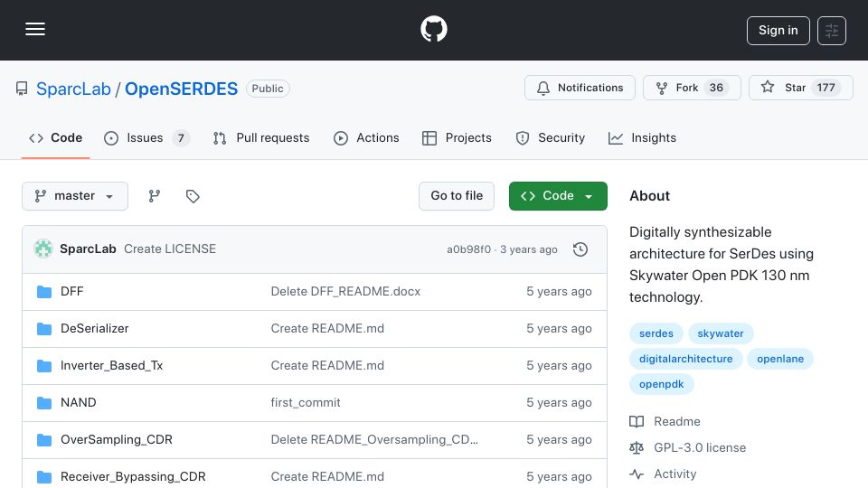Open the Projects tab

coord(457,137)
